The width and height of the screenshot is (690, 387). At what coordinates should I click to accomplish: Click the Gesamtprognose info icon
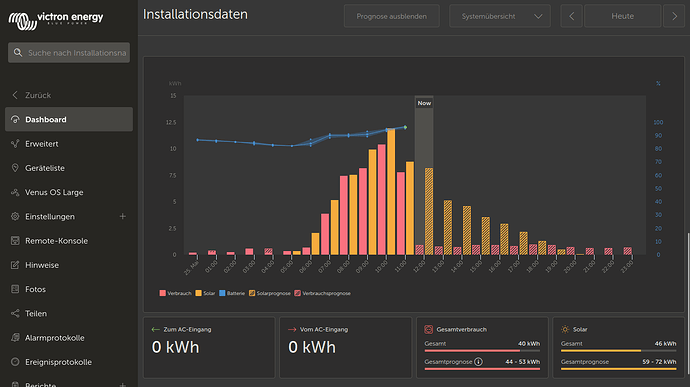478,361
